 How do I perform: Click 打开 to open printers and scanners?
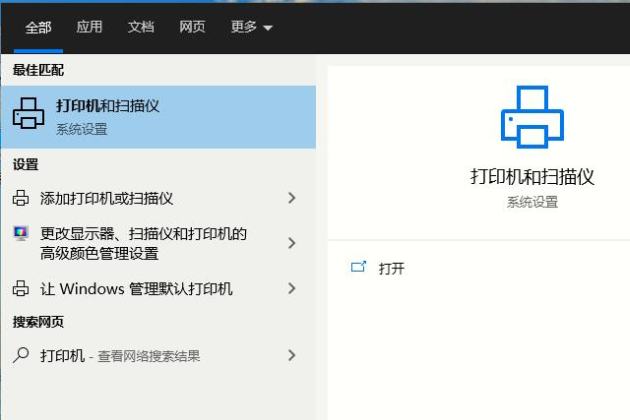[391, 268]
